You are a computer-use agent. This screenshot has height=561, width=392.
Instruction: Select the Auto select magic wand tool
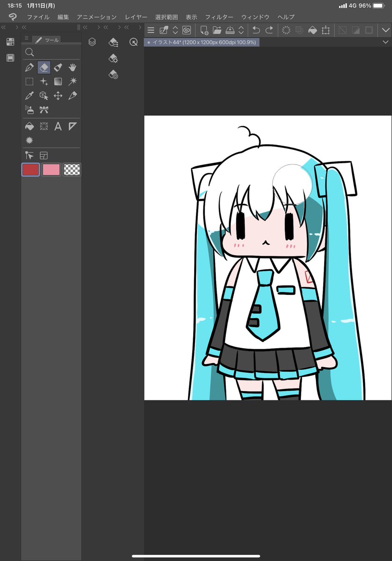pos(72,81)
